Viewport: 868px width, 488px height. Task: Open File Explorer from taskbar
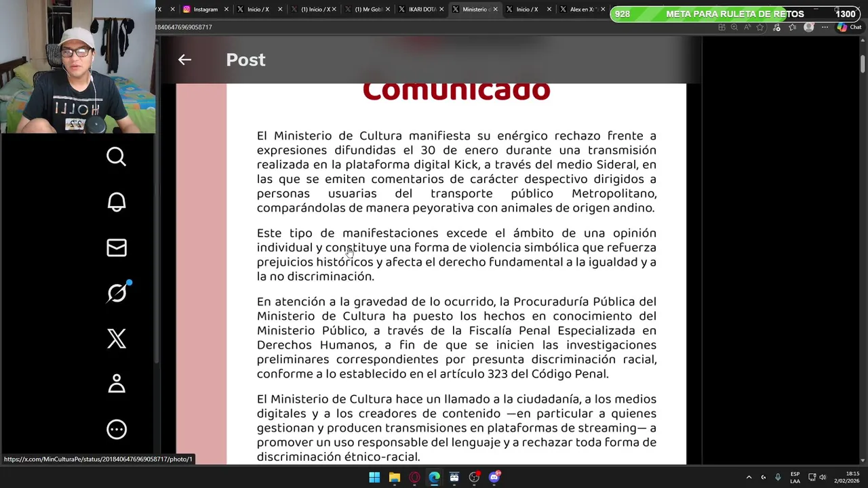(394, 477)
